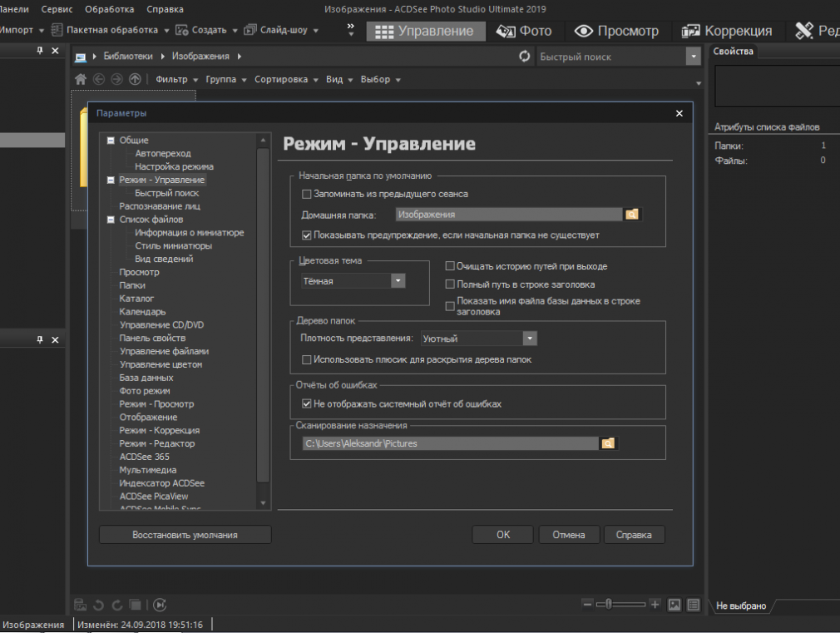Screen dimensions: 840x633
Task: Open the Вид dropdown menu
Action: 339,79
